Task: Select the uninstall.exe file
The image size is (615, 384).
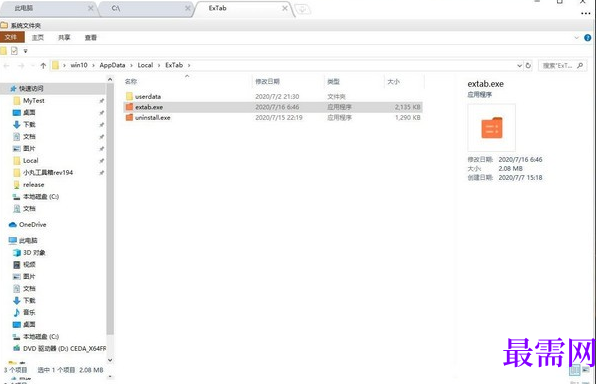Action: (x=153, y=118)
